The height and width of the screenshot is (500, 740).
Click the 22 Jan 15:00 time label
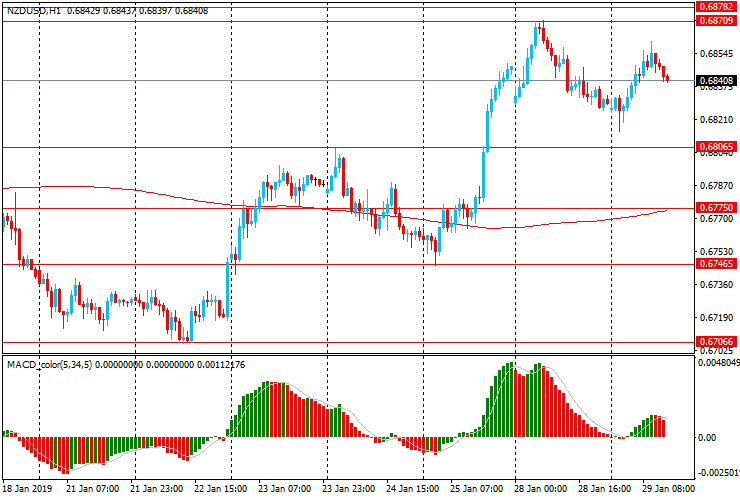220,490
